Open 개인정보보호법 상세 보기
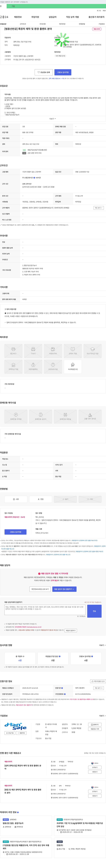Screen dimensions: 106x868 pos(40,589)
